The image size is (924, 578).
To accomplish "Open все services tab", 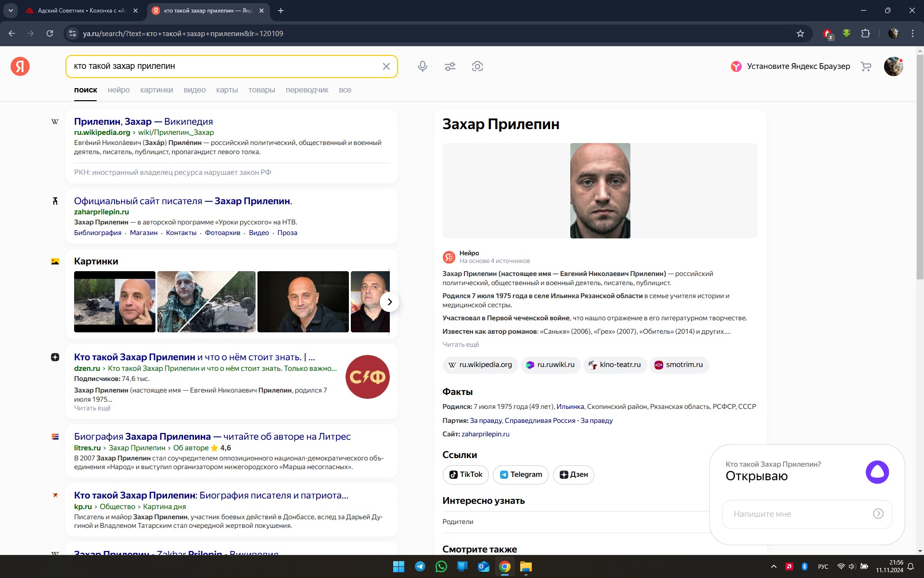I will click(x=345, y=90).
